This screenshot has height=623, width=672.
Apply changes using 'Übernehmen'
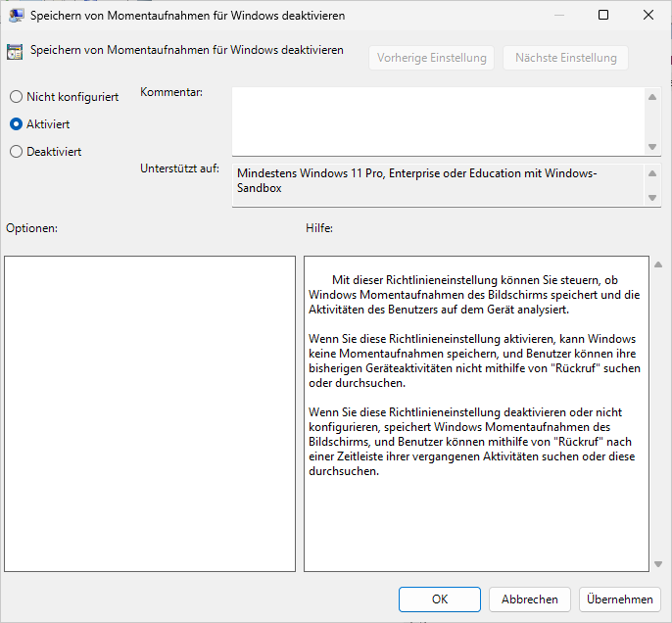(x=620, y=599)
